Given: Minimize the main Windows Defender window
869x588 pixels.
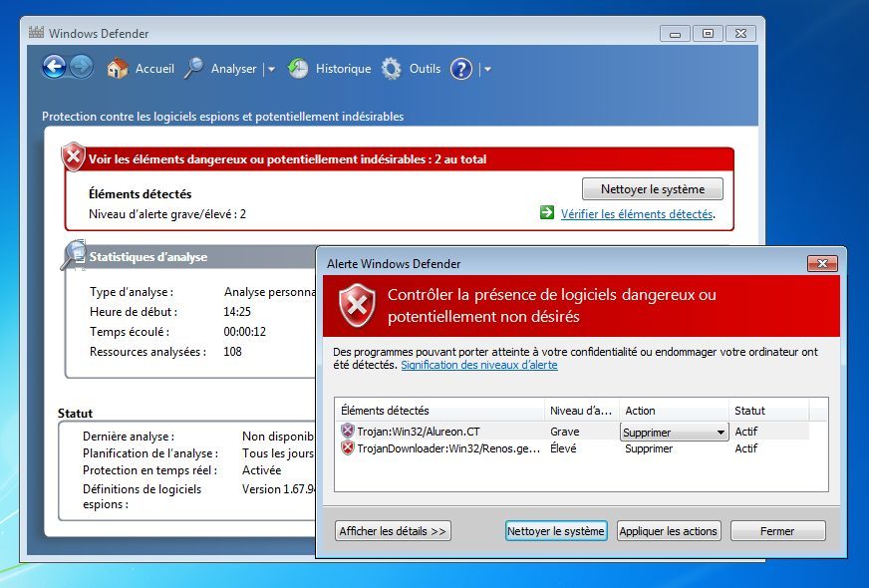Looking at the screenshot, I should pos(675,34).
